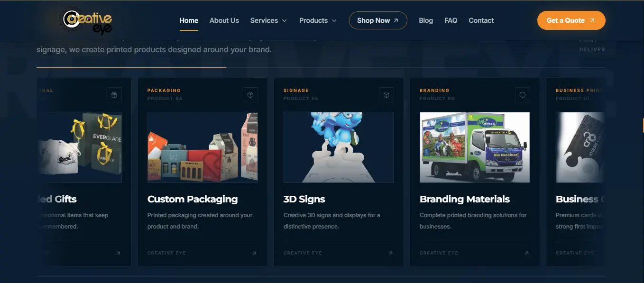This screenshot has width=644, height=283.
Task: Click CREATIVE EYE footer on 3D Signs card
Action: point(303,253)
